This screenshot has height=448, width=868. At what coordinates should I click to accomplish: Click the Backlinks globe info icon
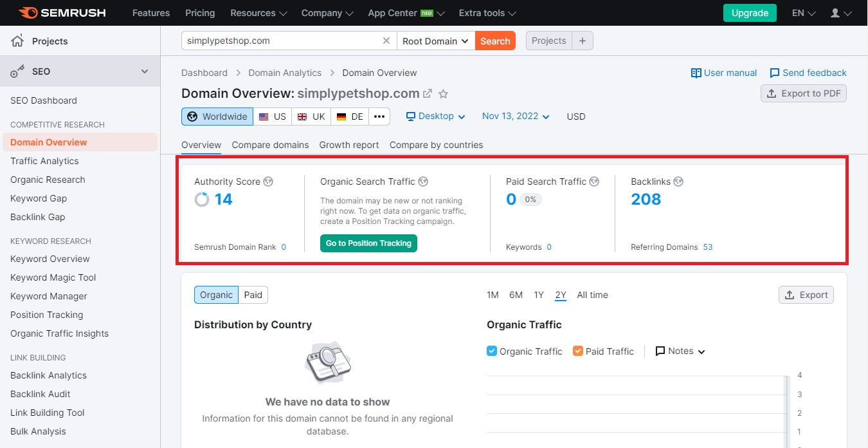pos(678,182)
